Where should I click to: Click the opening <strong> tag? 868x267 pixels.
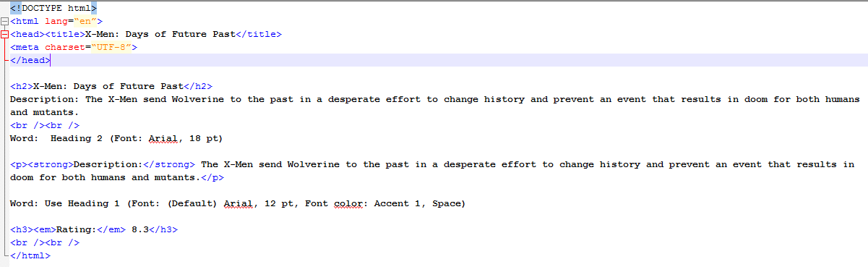tap(51, 164)
